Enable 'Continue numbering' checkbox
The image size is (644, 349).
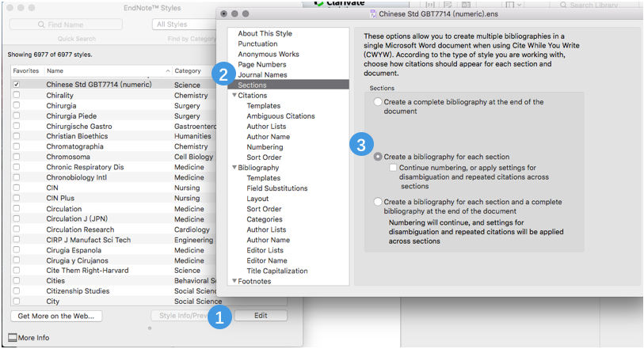[394, 168]
